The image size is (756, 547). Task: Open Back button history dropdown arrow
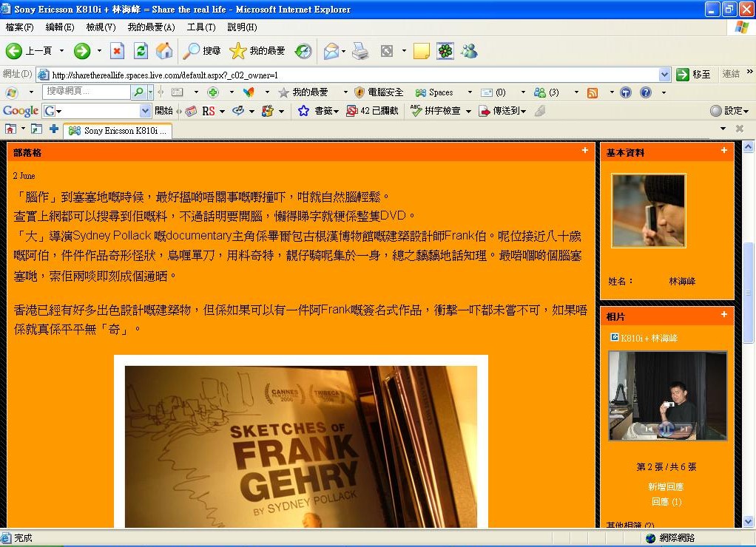click(61, 50)
